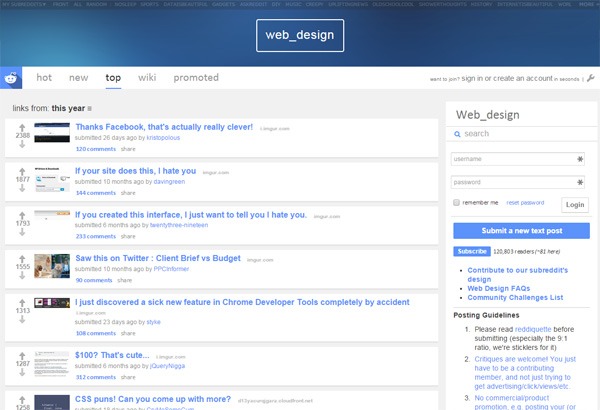Open '120 comments' on Facebook post
This screenshot has width=600, height=410.
coord(96,149)
